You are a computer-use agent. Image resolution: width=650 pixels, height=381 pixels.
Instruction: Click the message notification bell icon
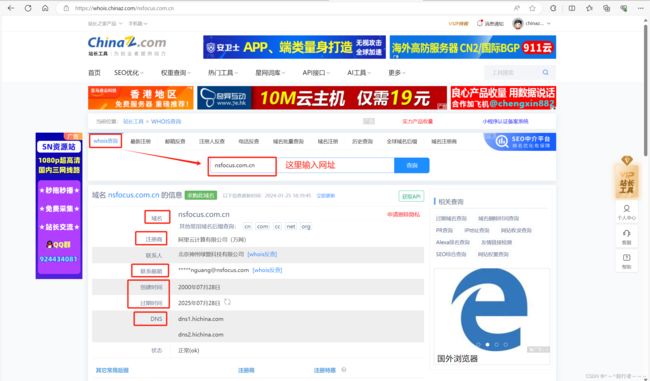pos(480,23)
